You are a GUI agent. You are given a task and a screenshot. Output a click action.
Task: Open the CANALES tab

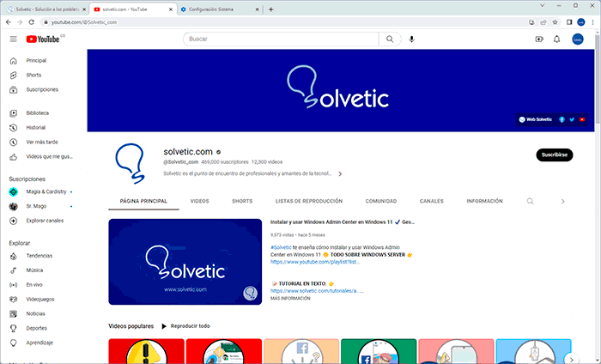(432, 201)
